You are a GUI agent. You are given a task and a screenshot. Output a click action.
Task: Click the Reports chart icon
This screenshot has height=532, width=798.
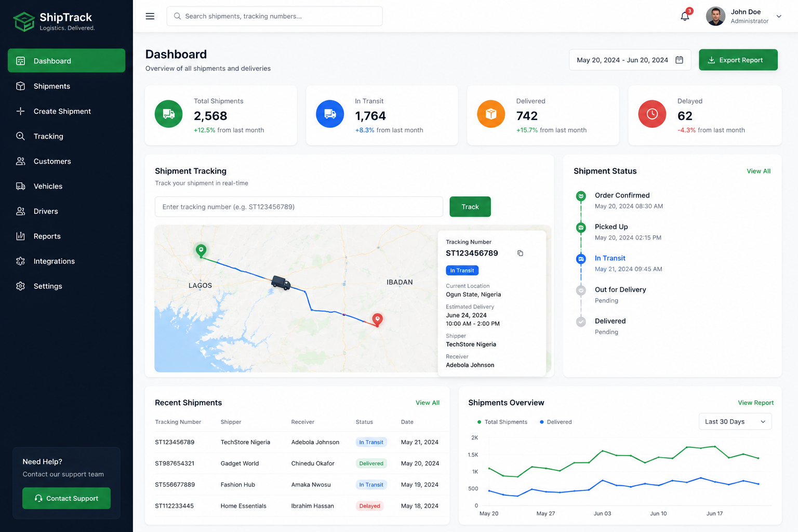pos(20,236)
